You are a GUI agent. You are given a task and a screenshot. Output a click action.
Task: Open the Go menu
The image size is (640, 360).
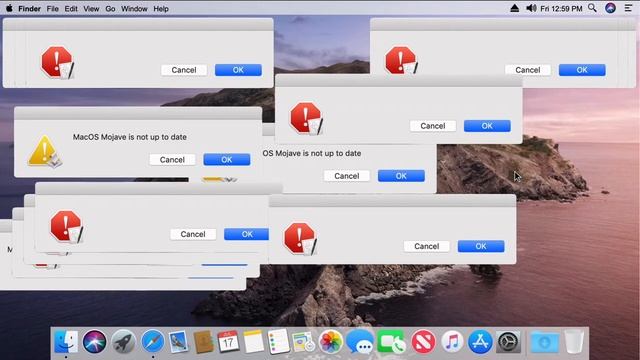(110, 9)
